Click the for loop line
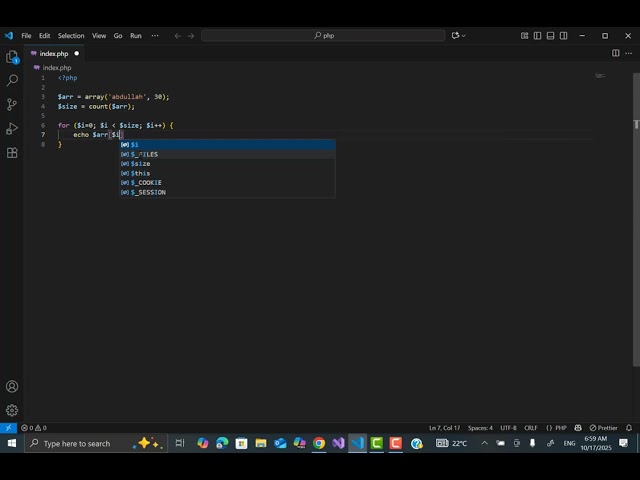This screenshot has width=640, height=480. (116, 125)
